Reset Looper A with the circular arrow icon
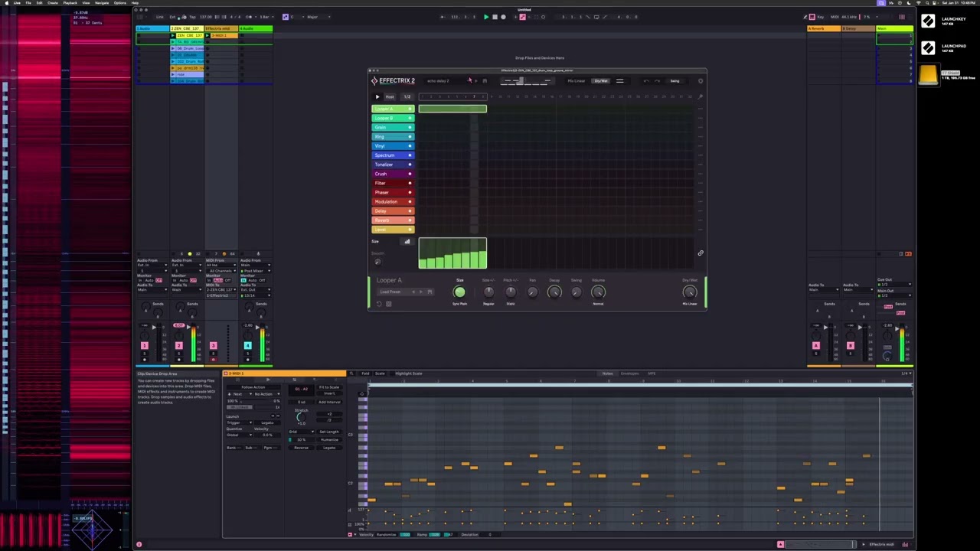The width and height of the screenshot is (980, 551). pyautogui.click(x=379, y=304)
